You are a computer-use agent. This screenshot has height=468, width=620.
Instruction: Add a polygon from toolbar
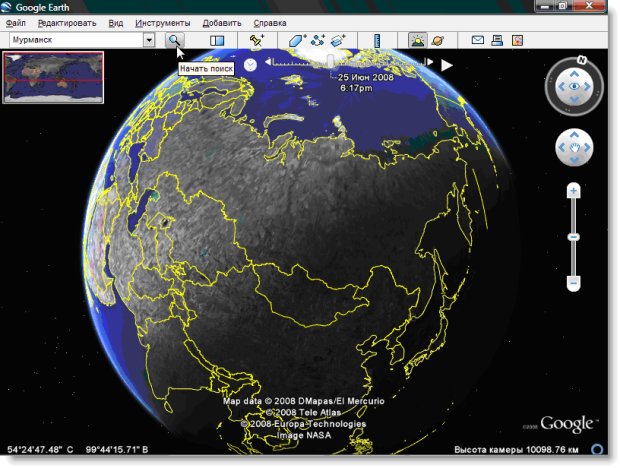click(x=297, y=40)
